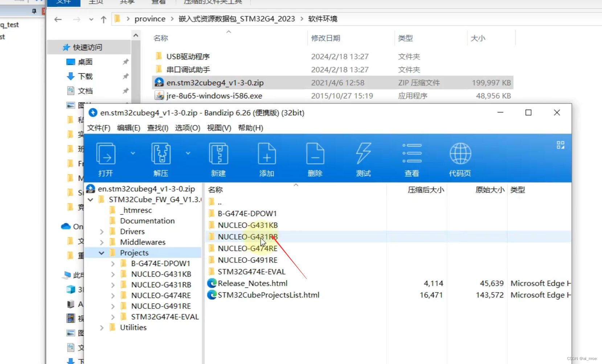Select Documentation folder in tree
The height and width of the screenshot is (364, 602).
(x=147, y=221)
